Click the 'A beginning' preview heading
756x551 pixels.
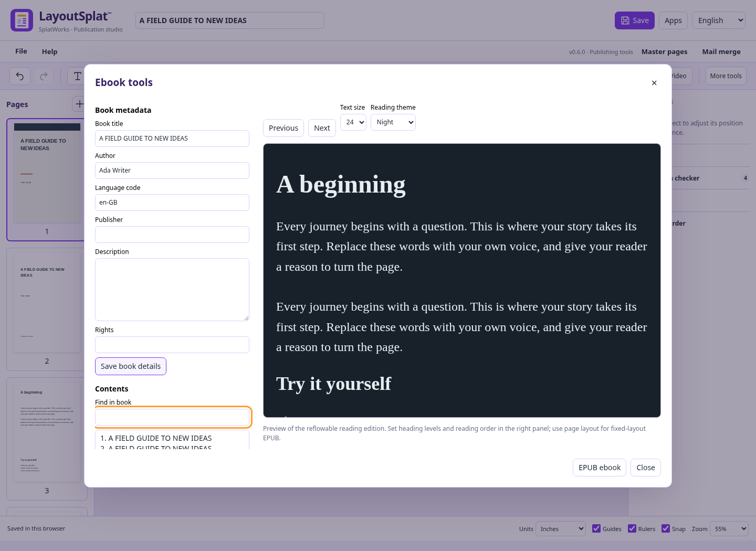[341, 184]
